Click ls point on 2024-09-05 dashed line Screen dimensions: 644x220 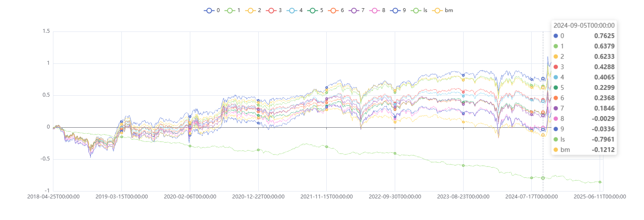tap(543, 178)
